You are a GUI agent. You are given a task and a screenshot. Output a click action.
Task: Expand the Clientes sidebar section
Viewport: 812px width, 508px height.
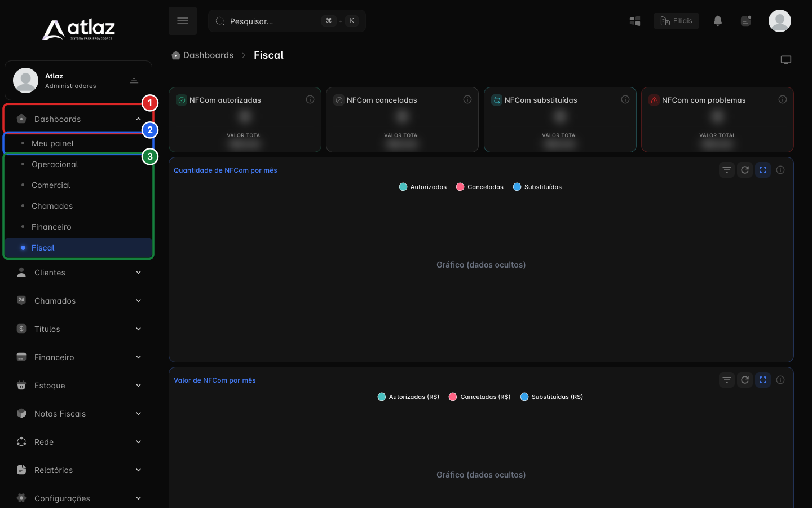(78, 273)
